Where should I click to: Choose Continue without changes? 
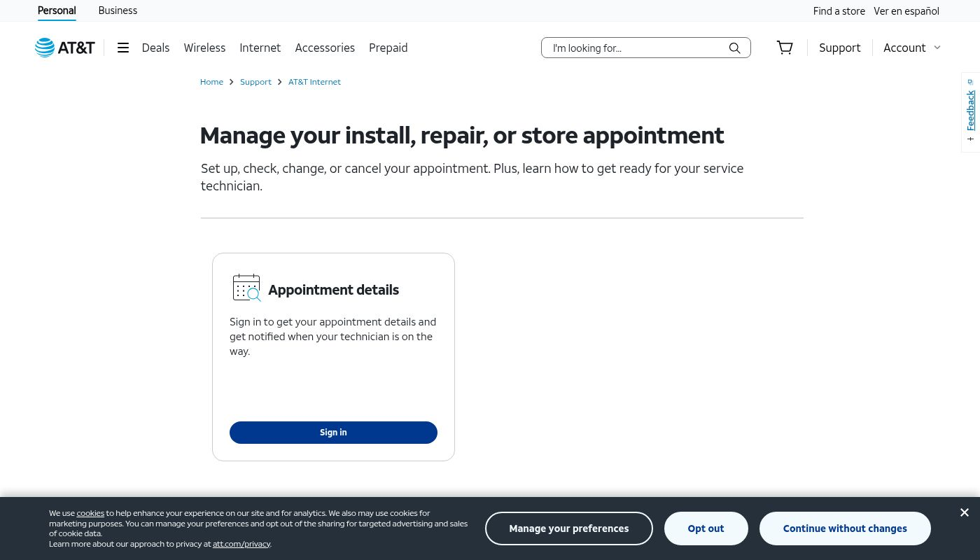click(x=844, y=528)
